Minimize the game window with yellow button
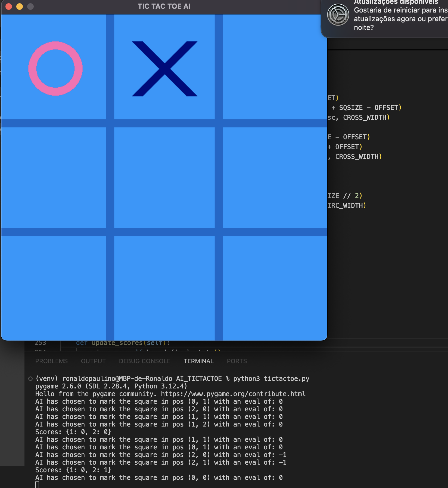448x488 pixels. [20, 7]
